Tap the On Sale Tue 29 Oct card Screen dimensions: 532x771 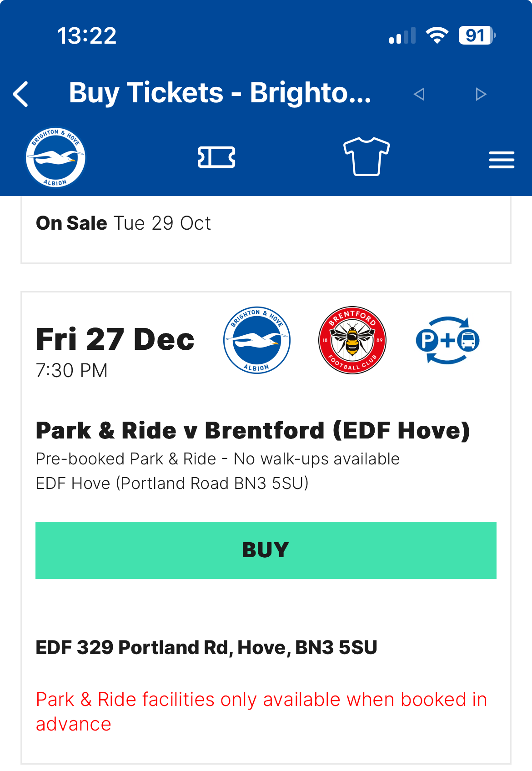pos(266,230)
